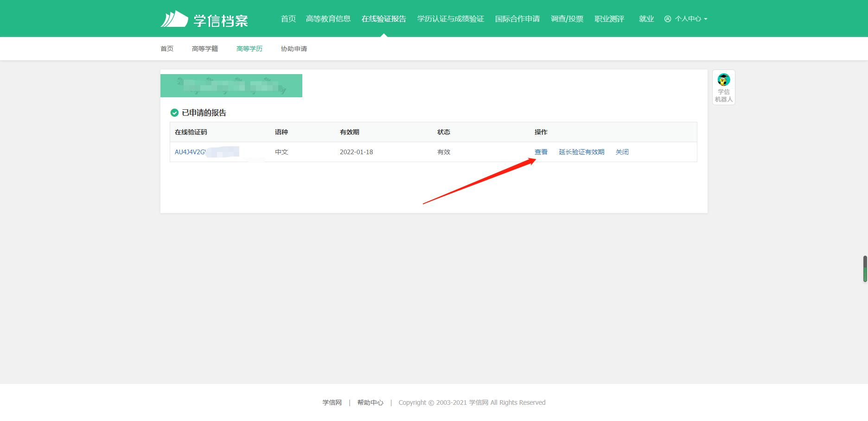868x421 pixels.
Task: Open the 协助申请 sub-tab
Action: [294, 49]
